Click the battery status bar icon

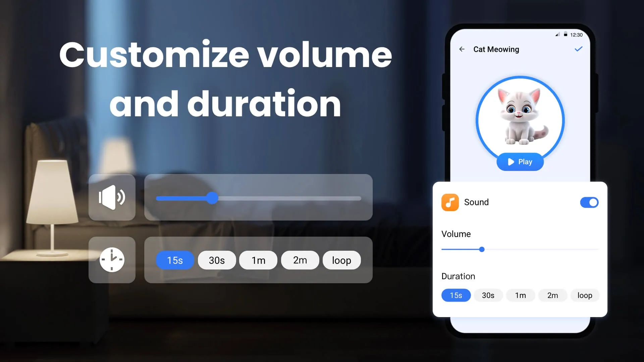coord(567,35)
